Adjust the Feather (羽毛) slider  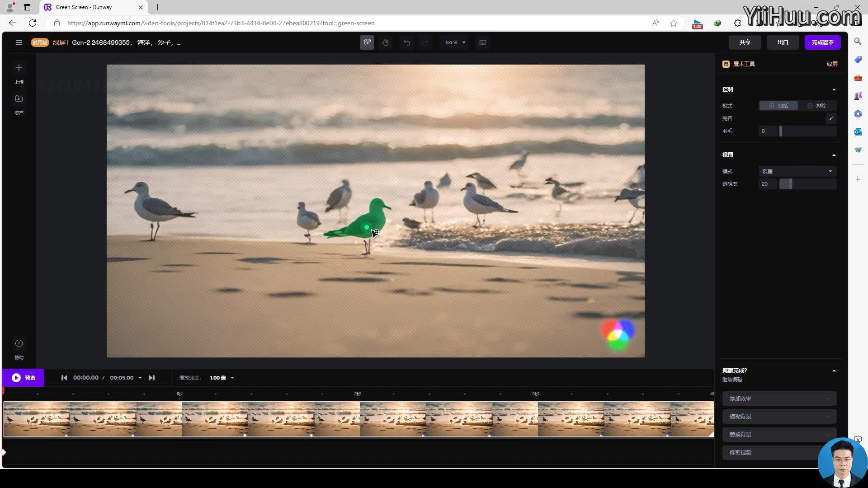[807, 131]
